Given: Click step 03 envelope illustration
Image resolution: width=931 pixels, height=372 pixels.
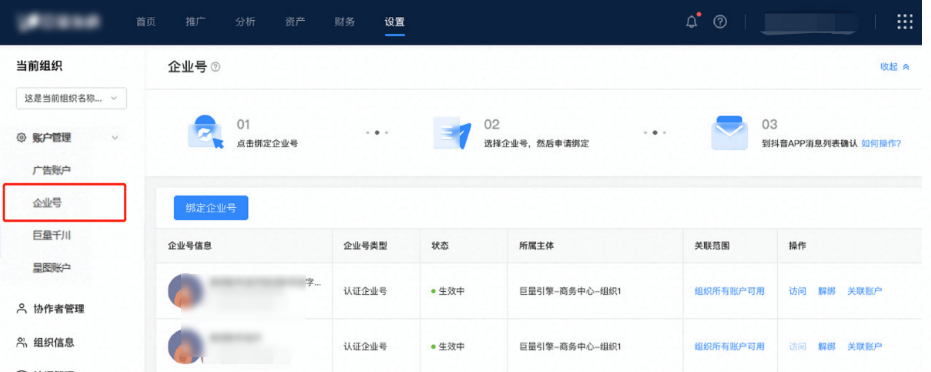Looking at the screenshot, I should point(730,132).
